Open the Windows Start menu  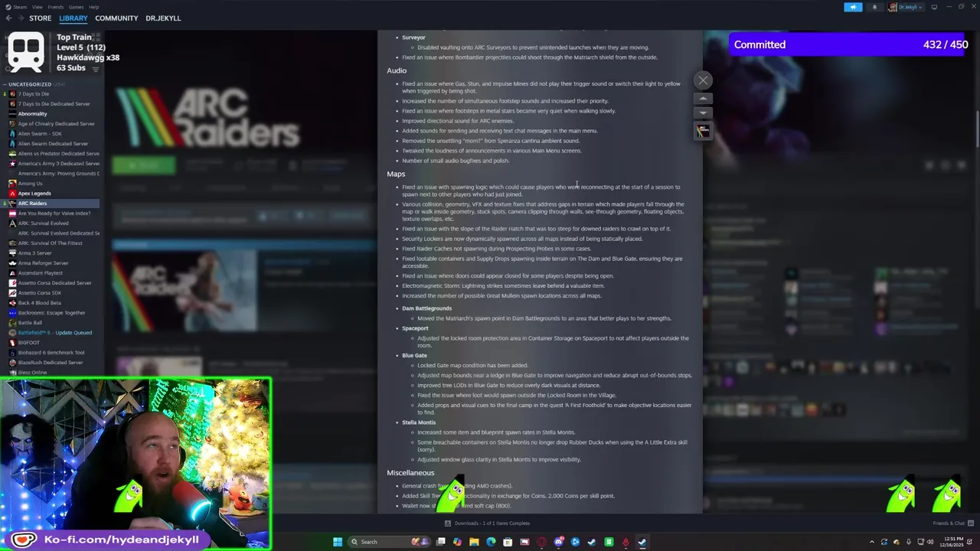click(x=338, y=542)
